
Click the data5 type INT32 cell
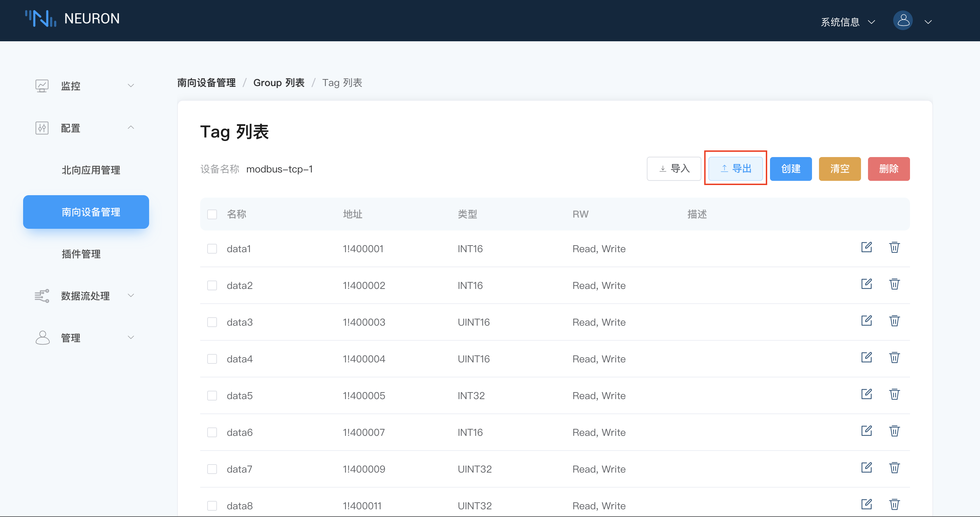coord(471,396)
